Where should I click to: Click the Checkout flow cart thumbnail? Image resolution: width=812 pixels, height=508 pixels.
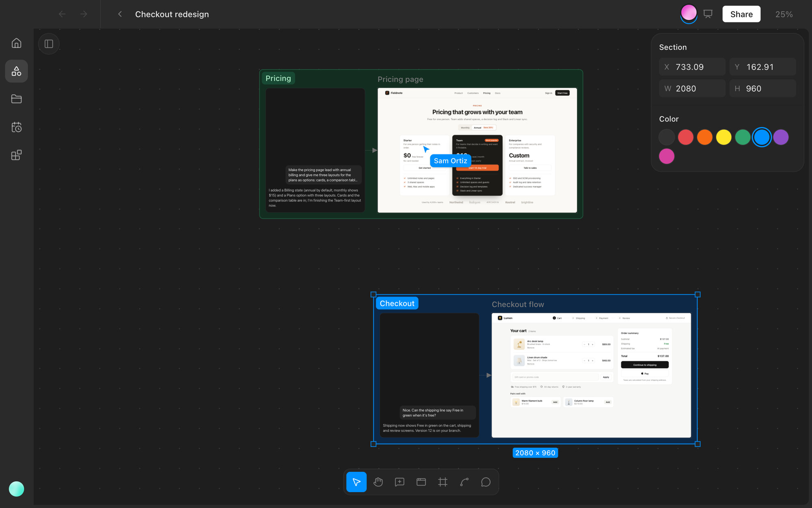click(x=591, y=375)
